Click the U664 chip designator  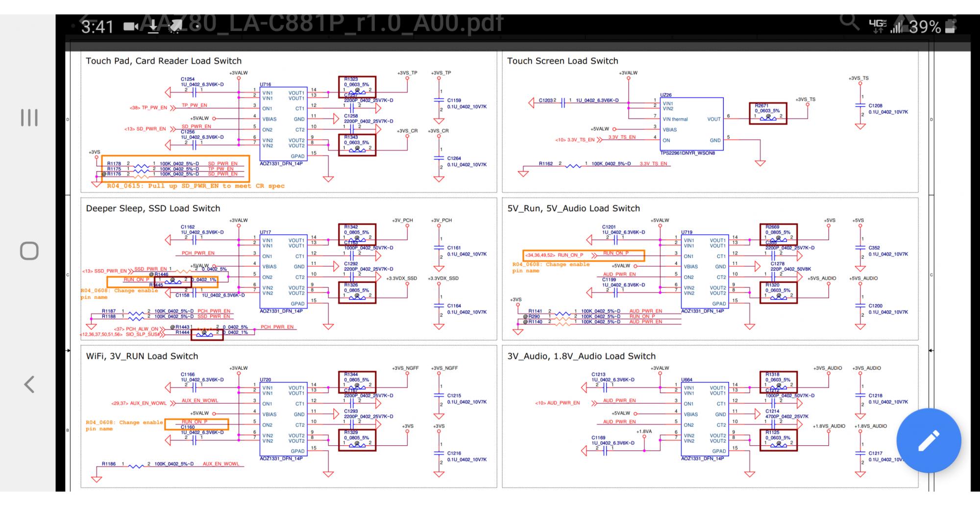tap(686, 380)
